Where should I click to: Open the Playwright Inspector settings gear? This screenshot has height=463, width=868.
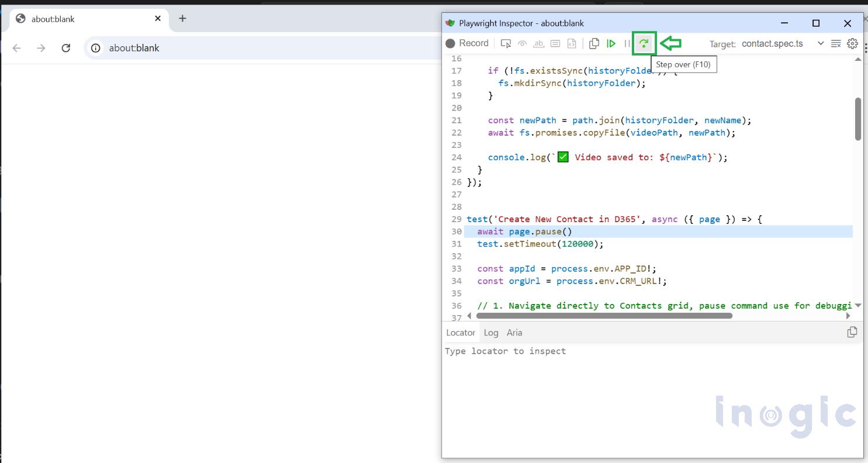coord(852,43)
